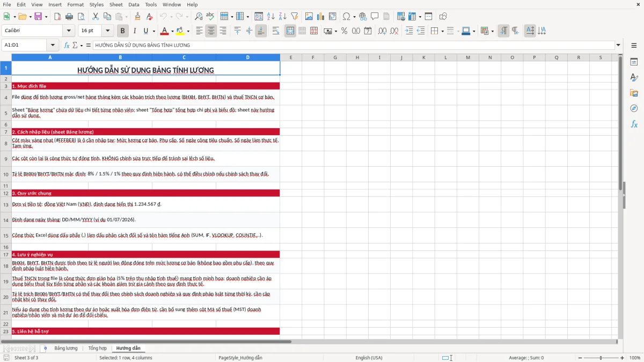The image size is (644, 362).
Task: Click the Cut scissors icon
Action: tap(96, 17)
